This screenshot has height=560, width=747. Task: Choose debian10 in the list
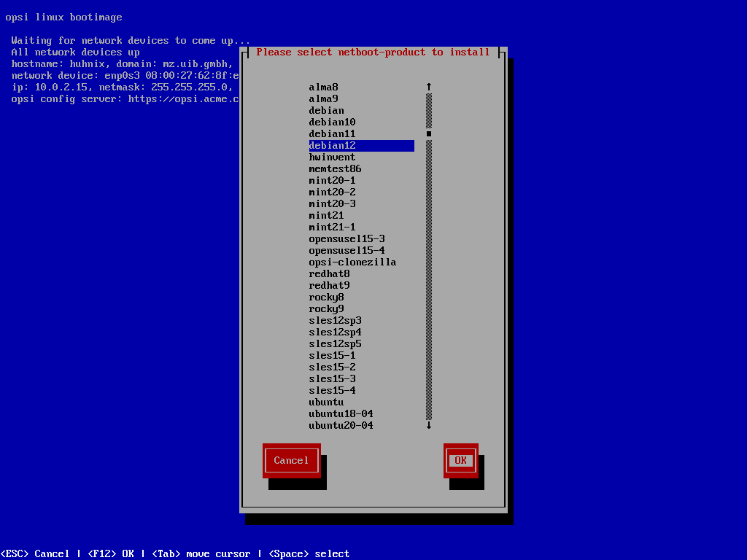pos(362,122)
